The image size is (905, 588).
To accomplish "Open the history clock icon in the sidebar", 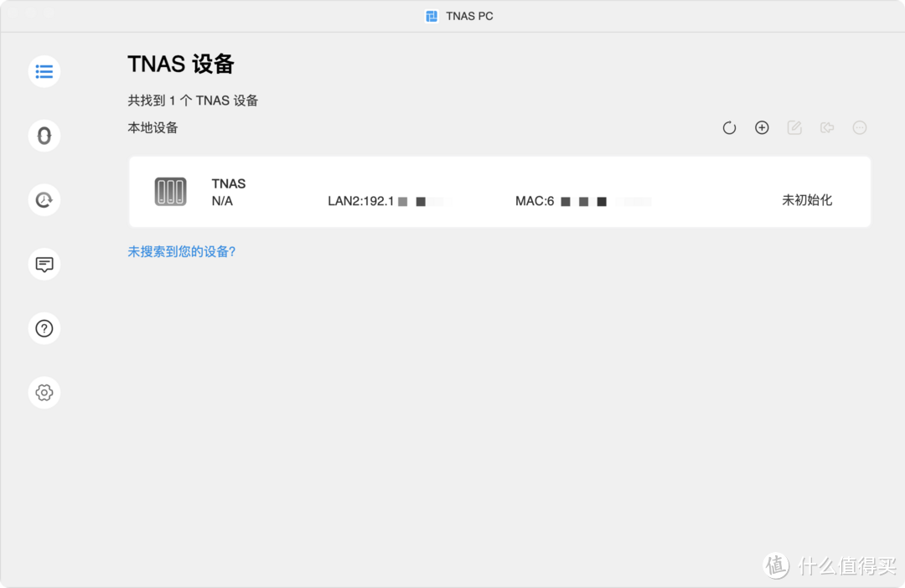I will (44, 200).
